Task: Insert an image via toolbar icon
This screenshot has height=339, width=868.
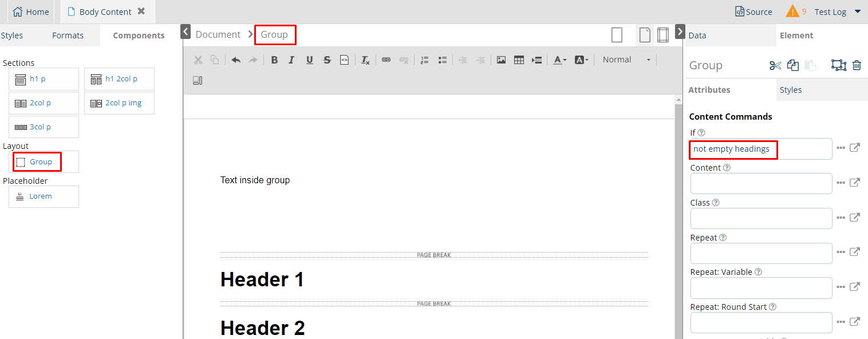Action: pyautogui.click(x=501, y=60)
